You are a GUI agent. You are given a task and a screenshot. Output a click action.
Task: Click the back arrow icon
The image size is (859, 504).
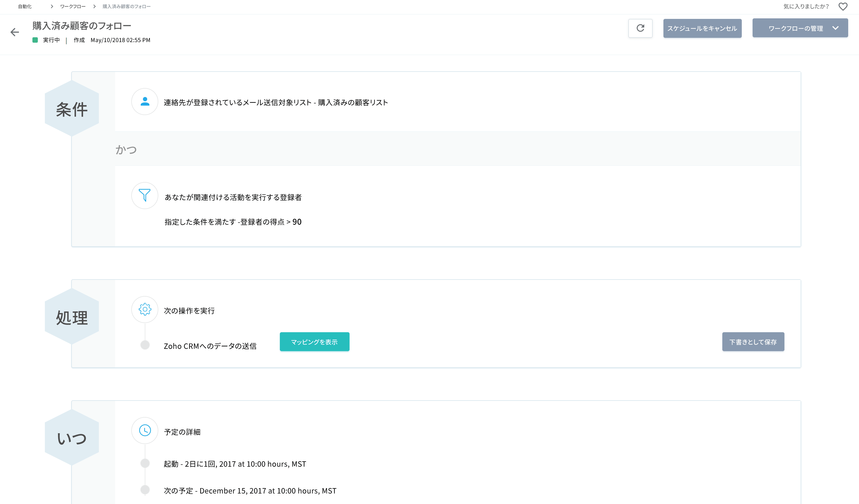tap(15, 32)
